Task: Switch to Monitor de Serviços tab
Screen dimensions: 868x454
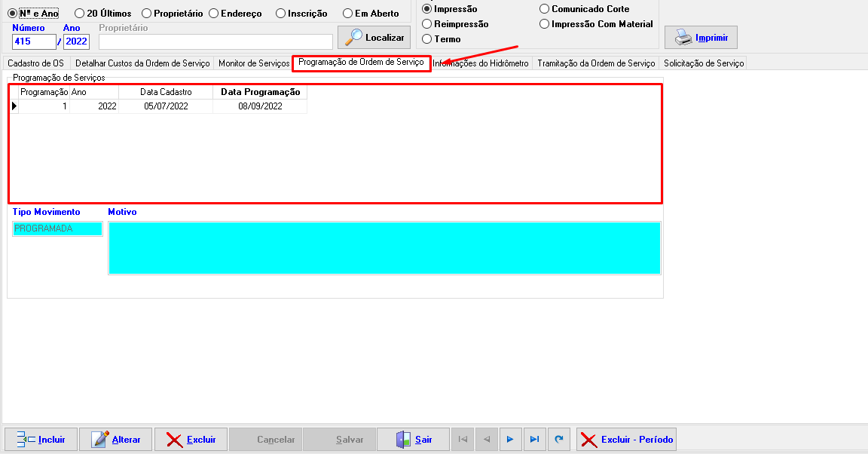Action: coord(253,63)
